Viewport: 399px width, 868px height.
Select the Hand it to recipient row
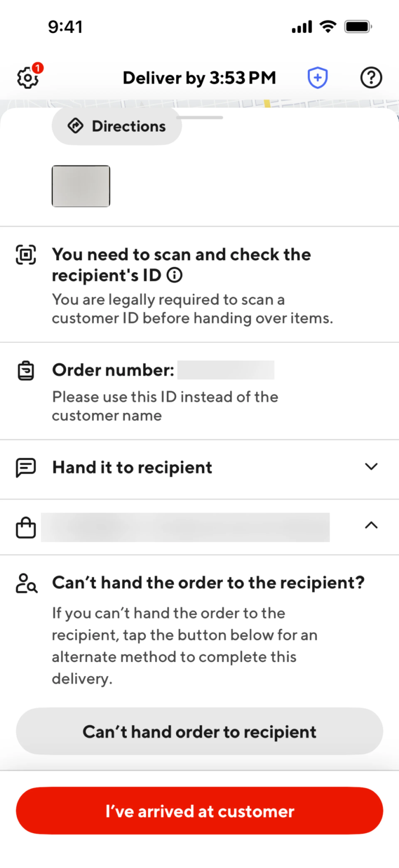(132, 467)
